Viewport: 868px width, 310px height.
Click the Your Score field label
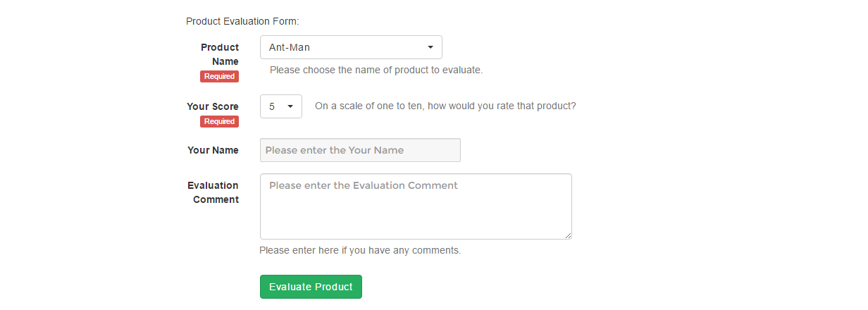(x=213, y=106)
